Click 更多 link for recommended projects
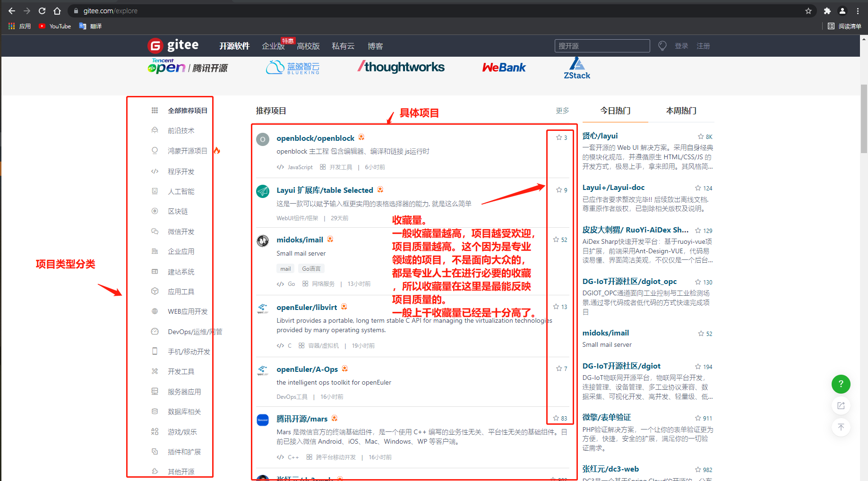The height and width of the screenshot is (481, 868). click(562, 111)
